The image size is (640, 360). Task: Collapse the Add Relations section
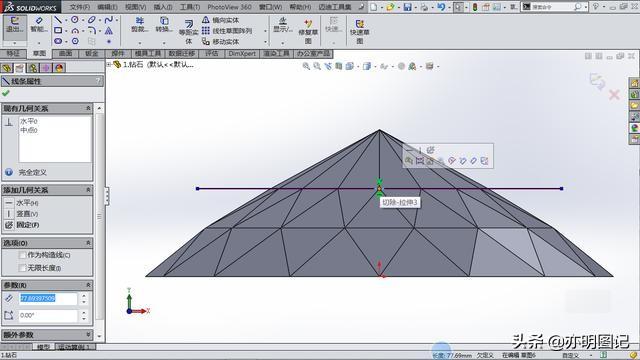[x=88, y=190]
